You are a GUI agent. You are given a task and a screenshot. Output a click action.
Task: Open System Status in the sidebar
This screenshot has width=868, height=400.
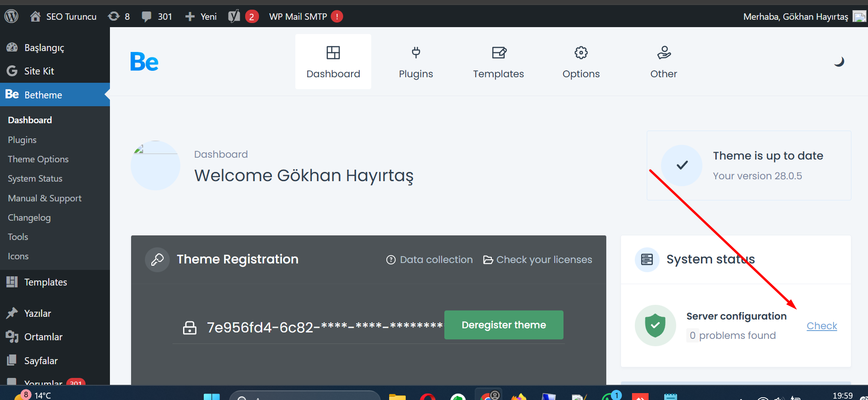click(35, 178)
